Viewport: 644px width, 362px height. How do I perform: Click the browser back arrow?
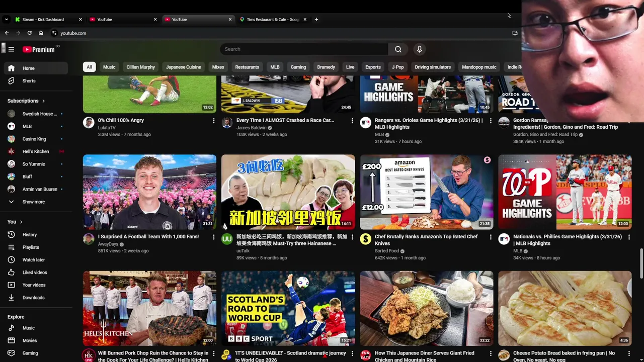click(x=7, y=33)
